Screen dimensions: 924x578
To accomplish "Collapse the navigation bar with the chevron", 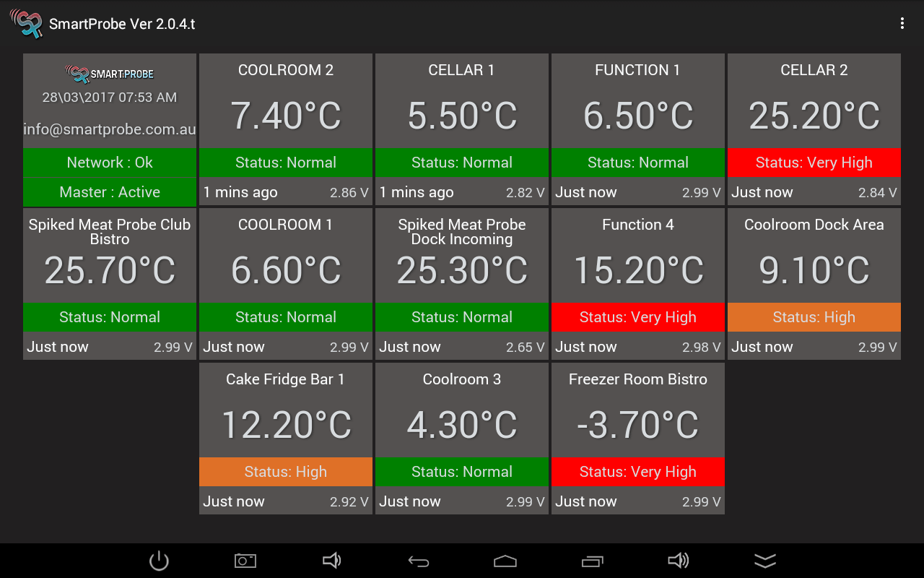I will tap(765, 560).
